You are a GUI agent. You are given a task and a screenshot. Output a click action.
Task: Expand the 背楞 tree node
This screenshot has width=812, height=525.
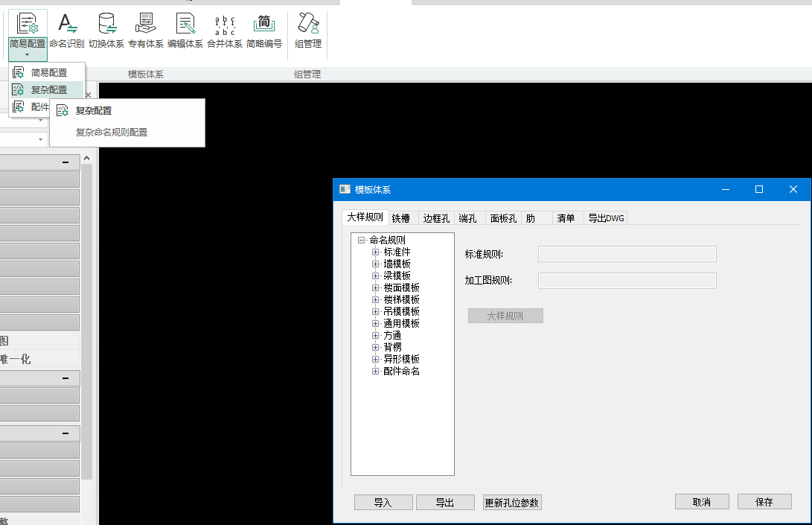click(375, 347)
